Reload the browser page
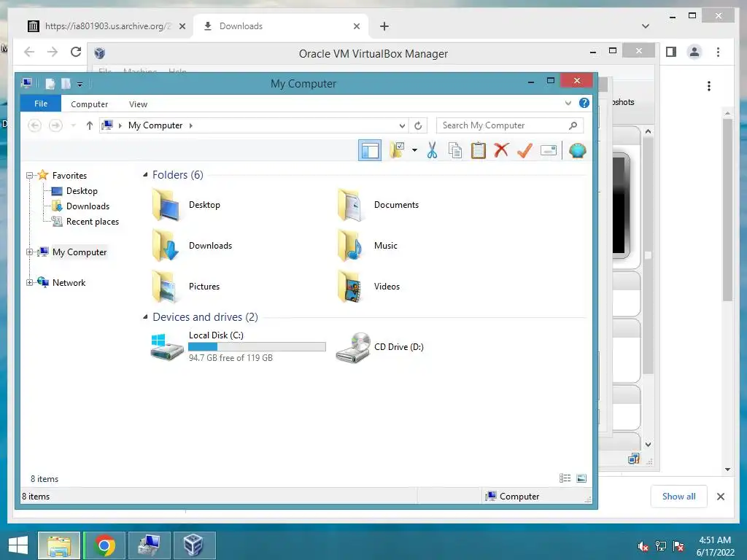Viewport: 747px width, 560px height. tap(76, 52)
